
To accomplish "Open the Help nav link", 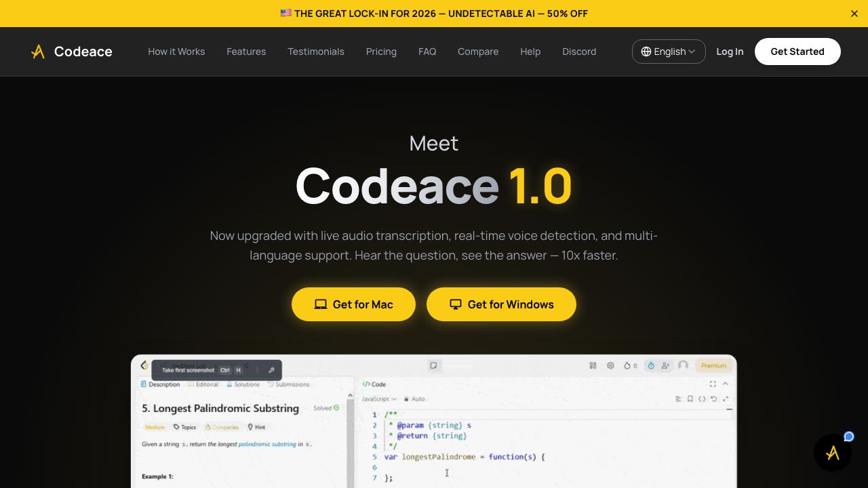I will coord(530,52).
